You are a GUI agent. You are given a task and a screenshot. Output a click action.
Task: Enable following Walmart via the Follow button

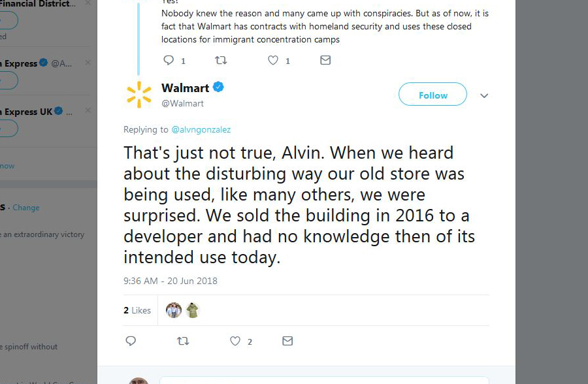432,95
